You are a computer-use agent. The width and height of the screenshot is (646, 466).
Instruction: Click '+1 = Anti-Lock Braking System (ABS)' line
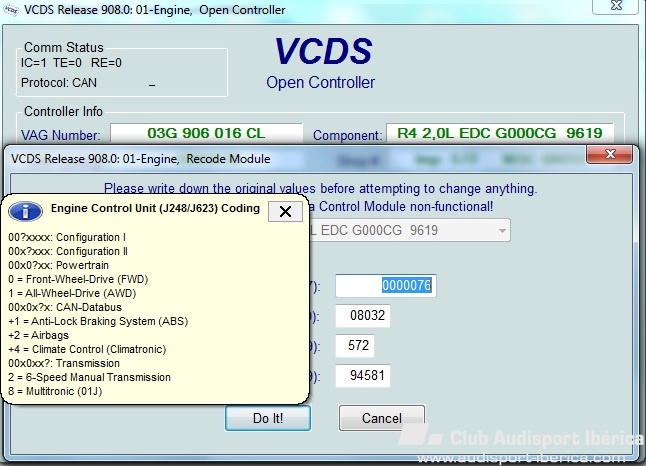pyautogui.click(x=98, y=321)
